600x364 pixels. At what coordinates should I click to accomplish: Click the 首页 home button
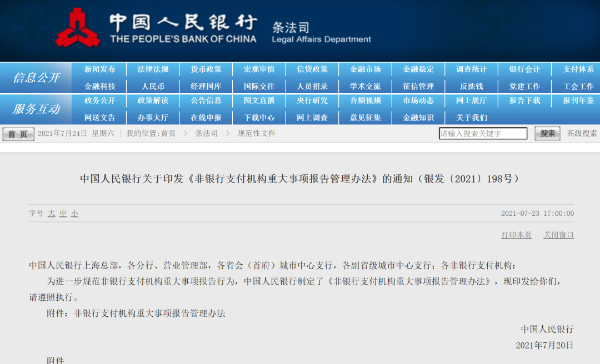click(x=18, y=134)
